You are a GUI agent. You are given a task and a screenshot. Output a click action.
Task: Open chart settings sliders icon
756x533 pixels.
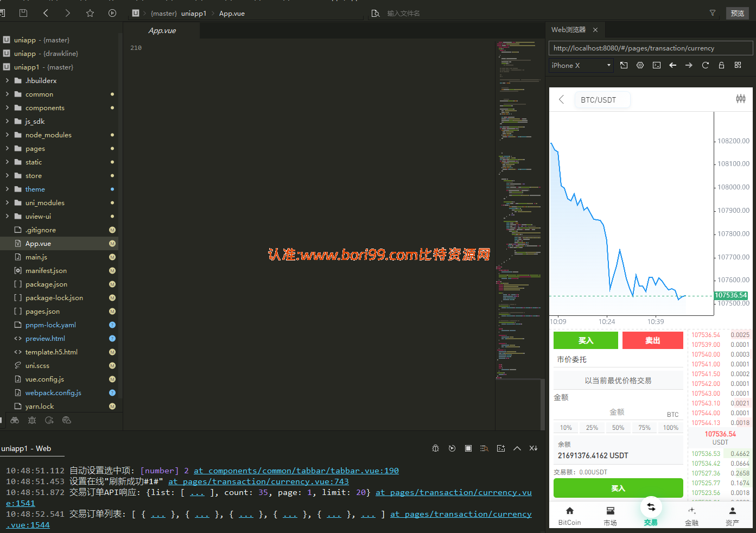coord(741,99)
